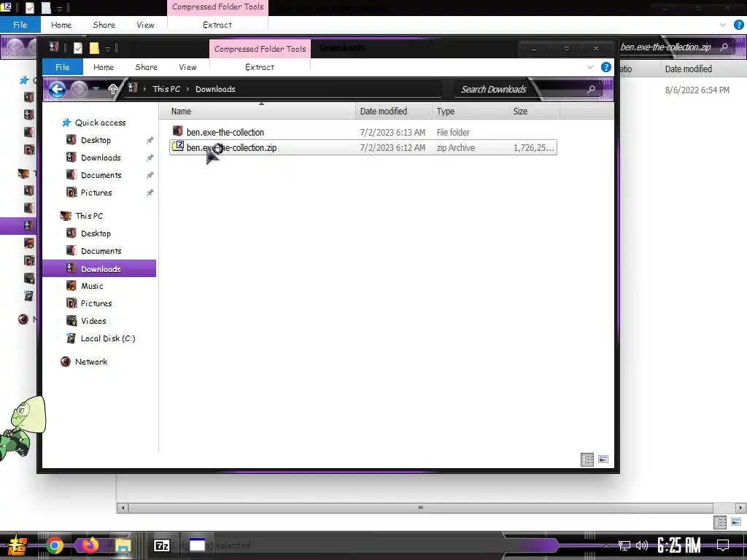Click the network tray icon
The image size is (747, 560).
tap(624, 545)
